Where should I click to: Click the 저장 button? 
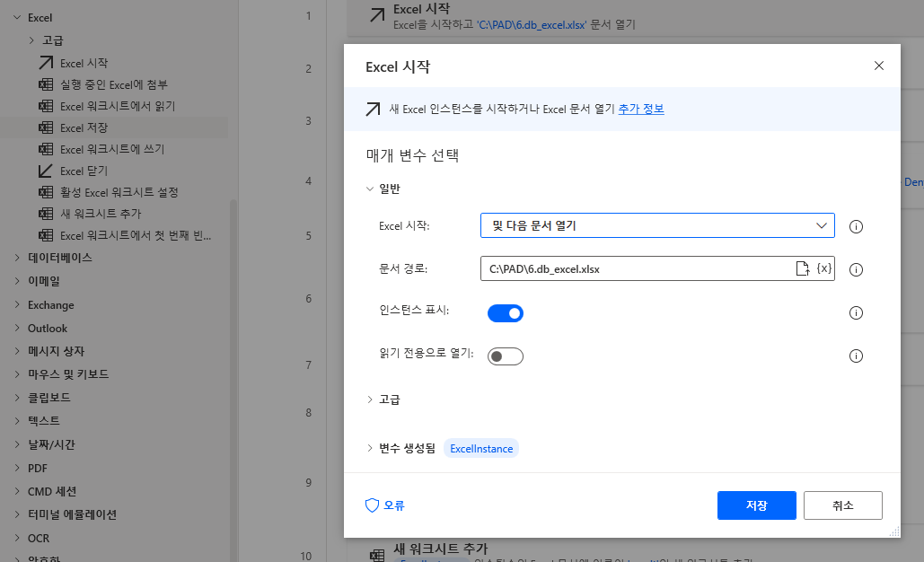click(757, 505)
